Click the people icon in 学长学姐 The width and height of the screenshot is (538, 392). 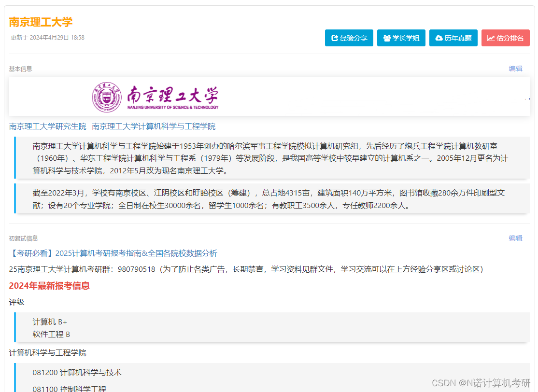[x=387, y=38]
